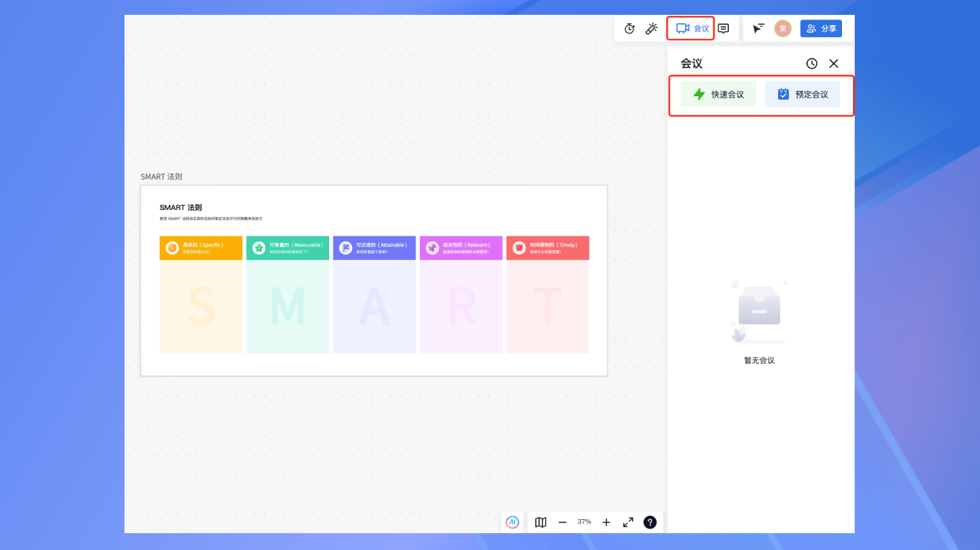The image size is (980, 550).
Task: Select the 时间限制的 (Timely) red header
Action: coord(547,248)
